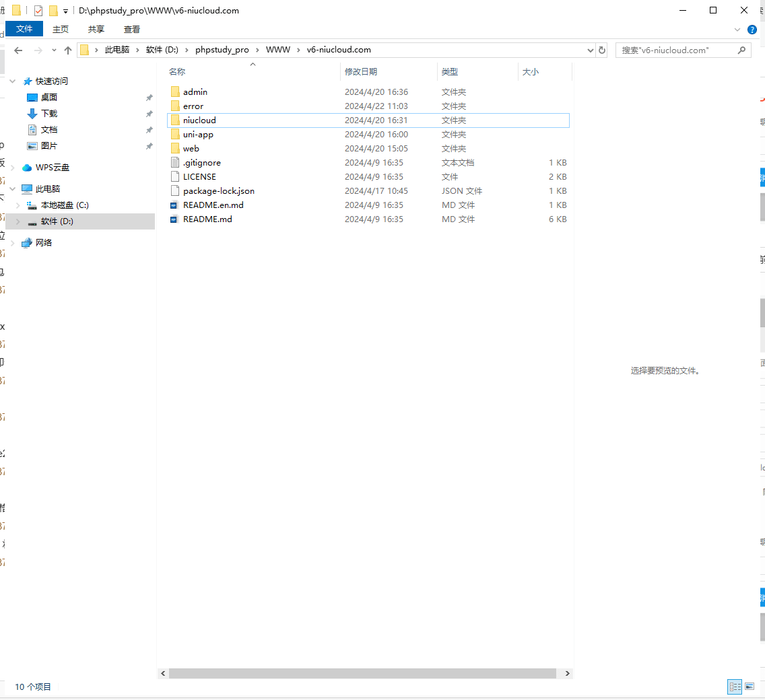
Task: Collapse the 此电脑 tree node
Action: (13, 188)
